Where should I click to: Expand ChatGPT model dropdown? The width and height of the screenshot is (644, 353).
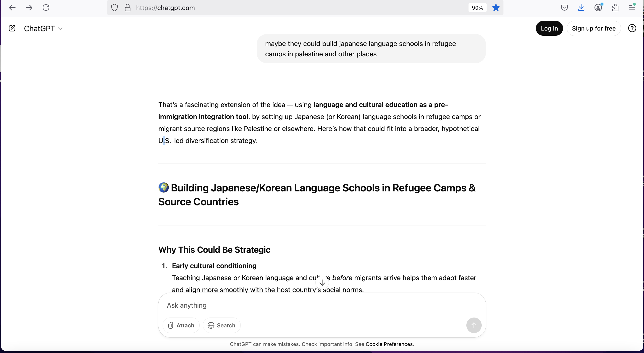pyautogui.click(x=43, y=29)
